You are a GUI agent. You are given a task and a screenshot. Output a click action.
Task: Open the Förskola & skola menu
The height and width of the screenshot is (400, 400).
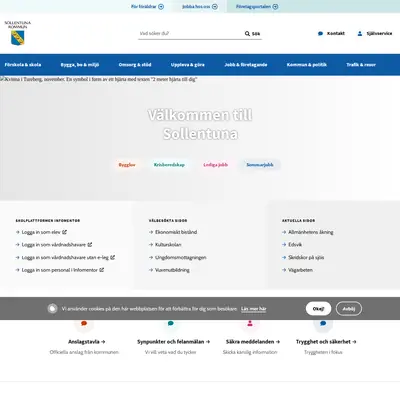tap(23, 65)
